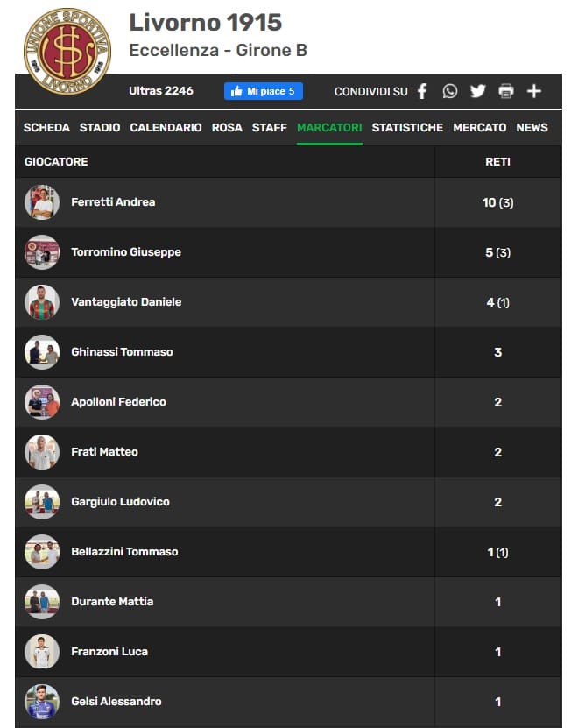578x728 pixels.
Task: Open the Scheda tab
Action: pos(46,128)
